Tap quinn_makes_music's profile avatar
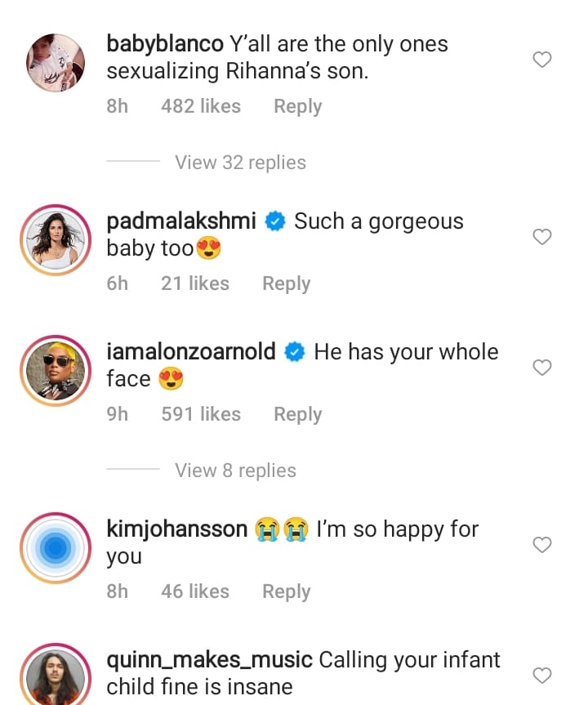The image size is (588, 705). pyautogui.click(x=56, y=676)
